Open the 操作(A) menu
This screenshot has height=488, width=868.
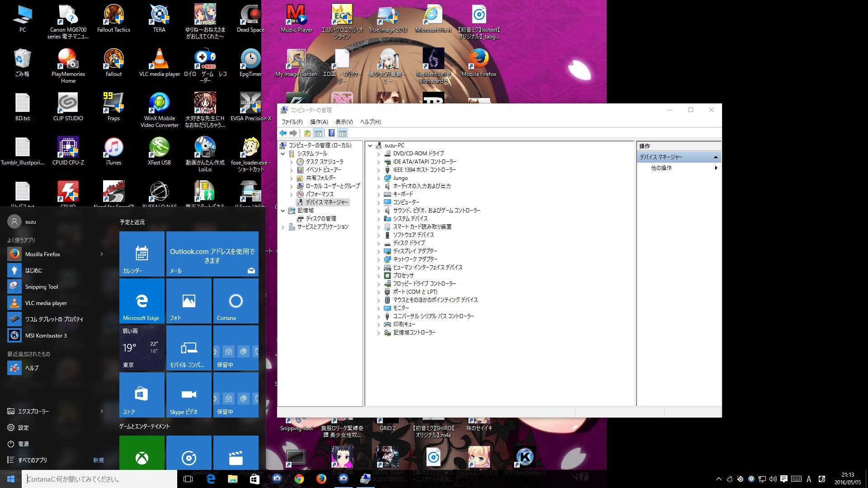[x=319, y=122]
